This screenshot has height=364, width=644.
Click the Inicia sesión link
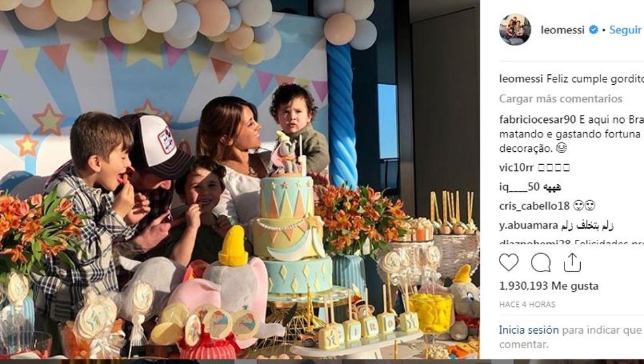point(528,330)
